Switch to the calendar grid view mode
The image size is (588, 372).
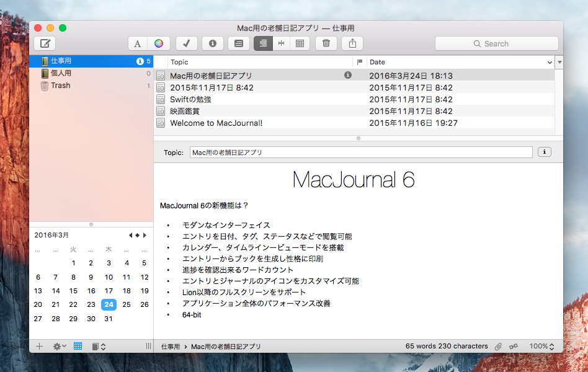point(300,43)
